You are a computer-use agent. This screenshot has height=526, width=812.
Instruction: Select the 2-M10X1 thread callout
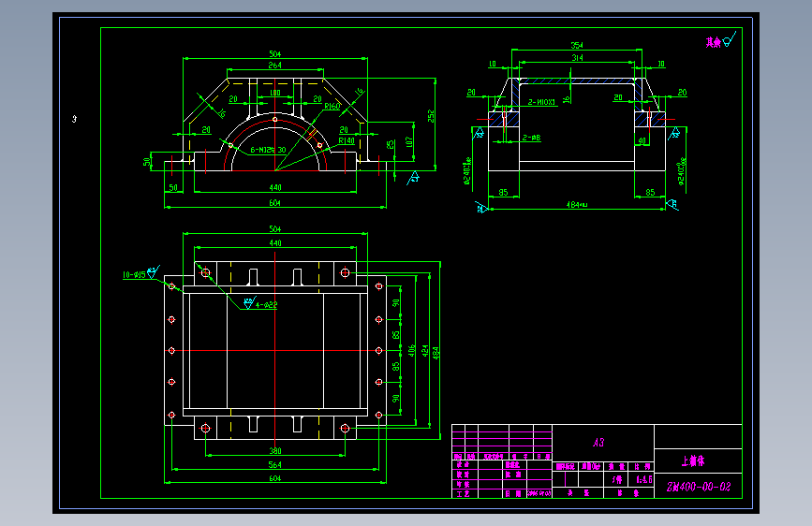(541, 102)
